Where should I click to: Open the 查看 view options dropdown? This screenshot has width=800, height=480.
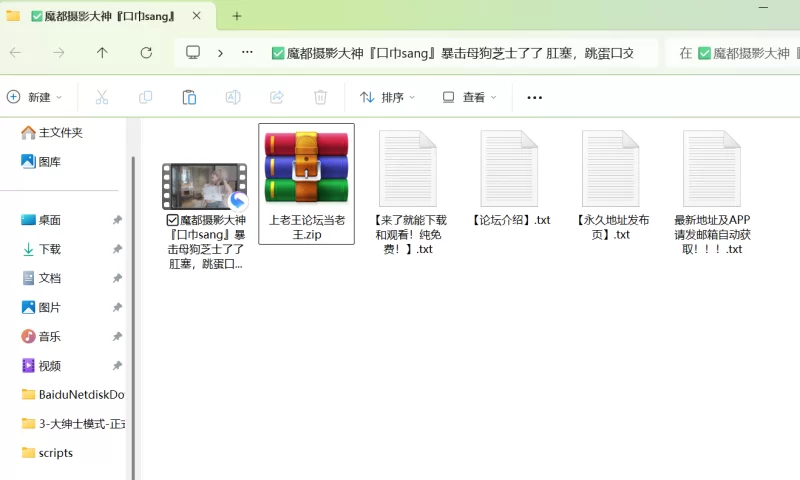pyautogui.click(x=469, y=97)
